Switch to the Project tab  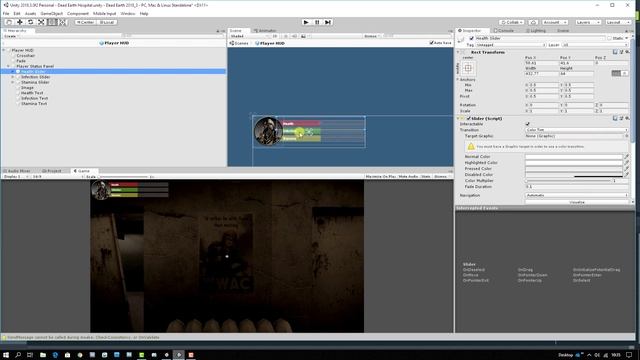[x=51, y=171]
